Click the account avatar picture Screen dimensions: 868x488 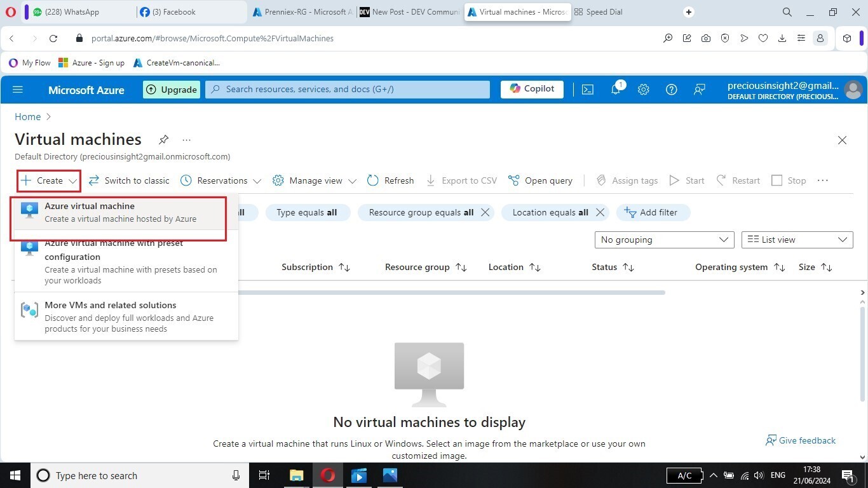point(852,90)
